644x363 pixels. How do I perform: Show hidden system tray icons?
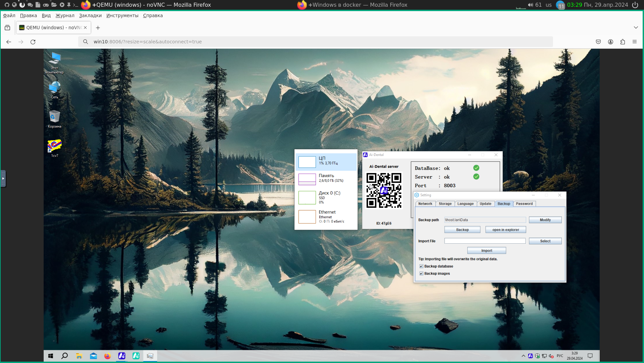(523, 356)
